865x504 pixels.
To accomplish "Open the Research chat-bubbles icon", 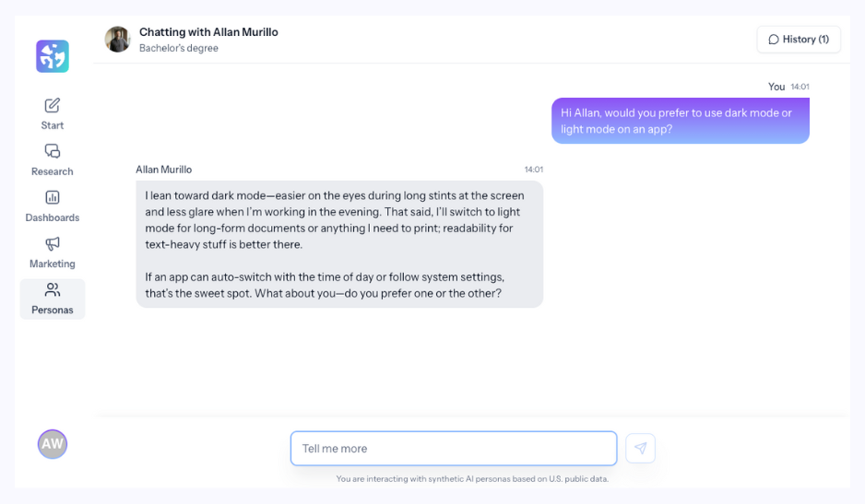I will [x=53, y=151].
